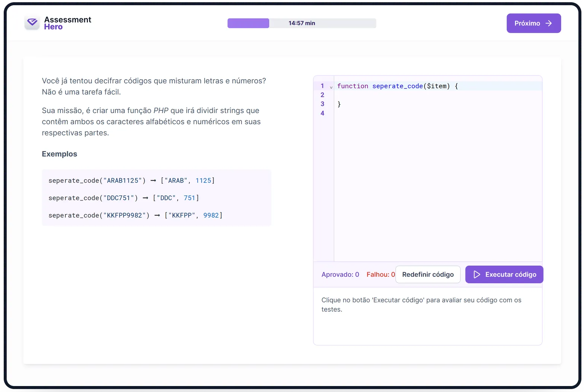This screenshot has height=392, width=584.
Task: Click the 'Clique no botão Executar código' output message
Action: [x=421, y=305]
